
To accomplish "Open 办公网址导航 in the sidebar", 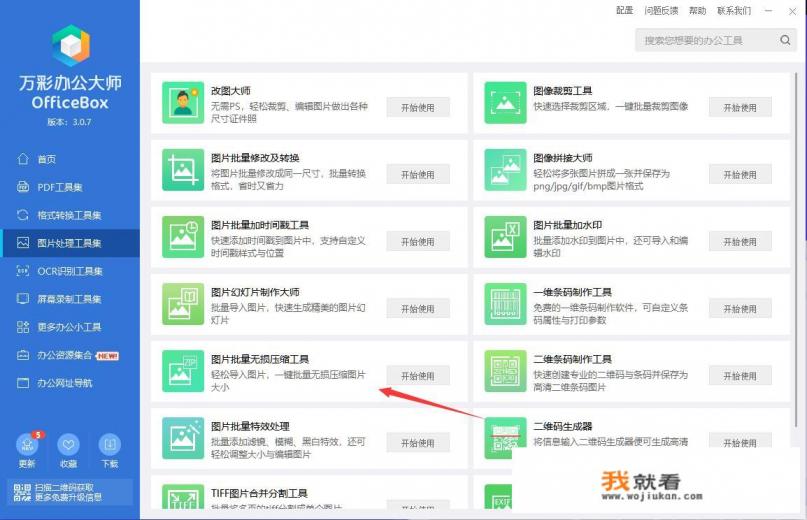I will pos(71,383).
